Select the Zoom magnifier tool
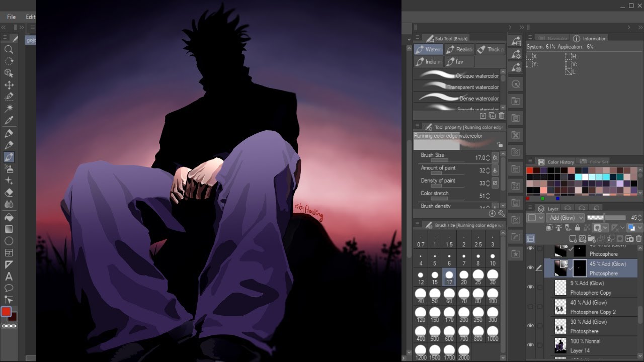The image size is (644, 362). (9, 49)
